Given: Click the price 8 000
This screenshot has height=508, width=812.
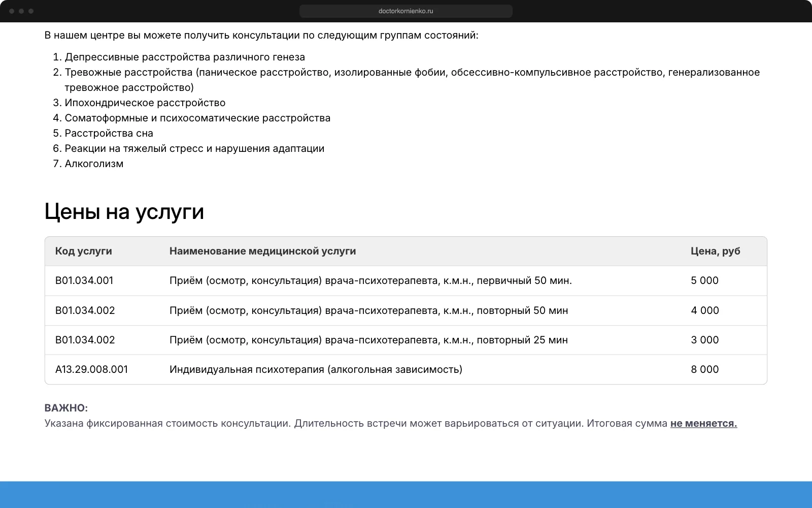Looking at the screenshot, I should [x=705, y=369].
